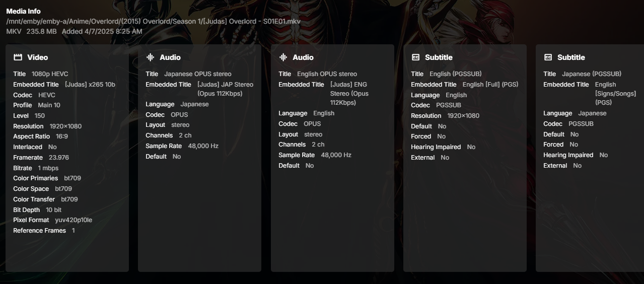Viewport: 644px width, 284px height.
Task: Click the "English (PGSSUB)" subtitle title
Action: point(455,74)
